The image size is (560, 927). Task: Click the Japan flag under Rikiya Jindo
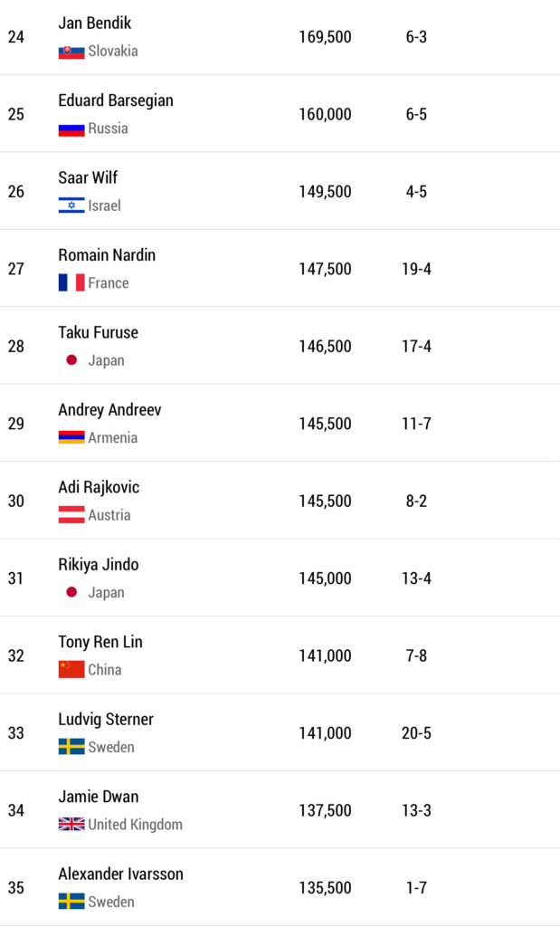pos(71,593)
